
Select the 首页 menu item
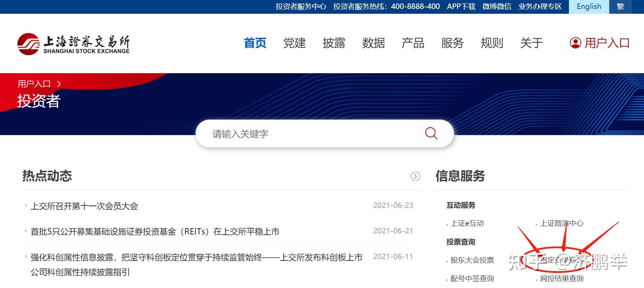tap(254, 43)
